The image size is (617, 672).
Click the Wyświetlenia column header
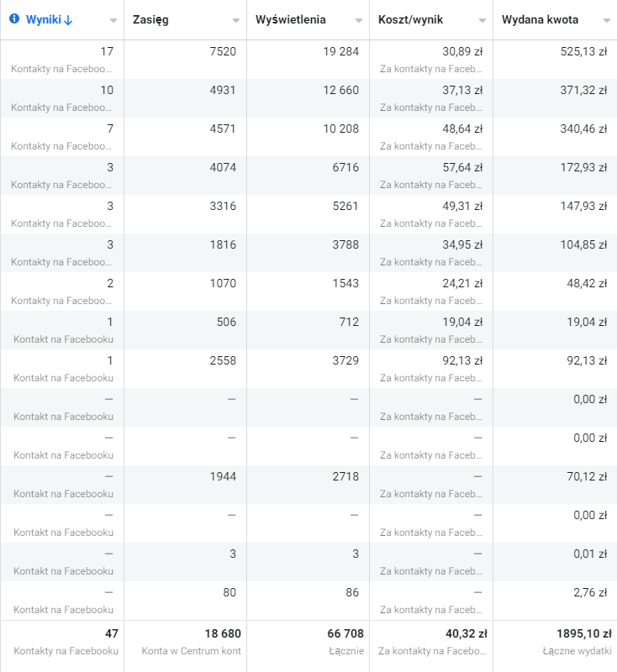pyautogui.click(x=291, y=19)
